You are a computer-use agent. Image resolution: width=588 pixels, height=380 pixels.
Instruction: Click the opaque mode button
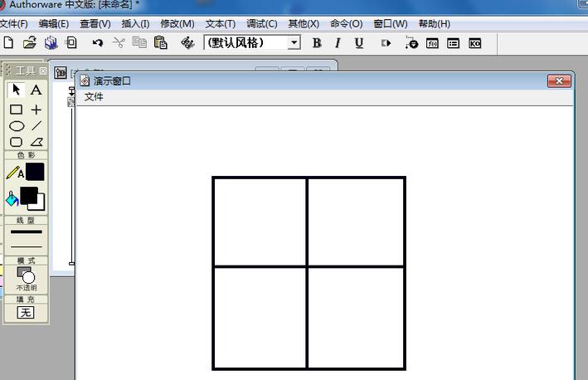(26, 279)
